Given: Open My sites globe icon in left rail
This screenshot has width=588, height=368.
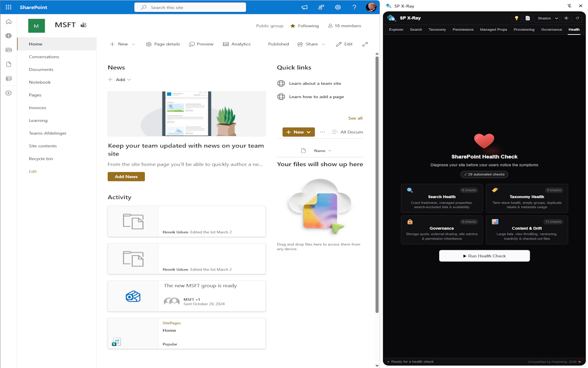Looking at the screenshot, I should 8,36.
